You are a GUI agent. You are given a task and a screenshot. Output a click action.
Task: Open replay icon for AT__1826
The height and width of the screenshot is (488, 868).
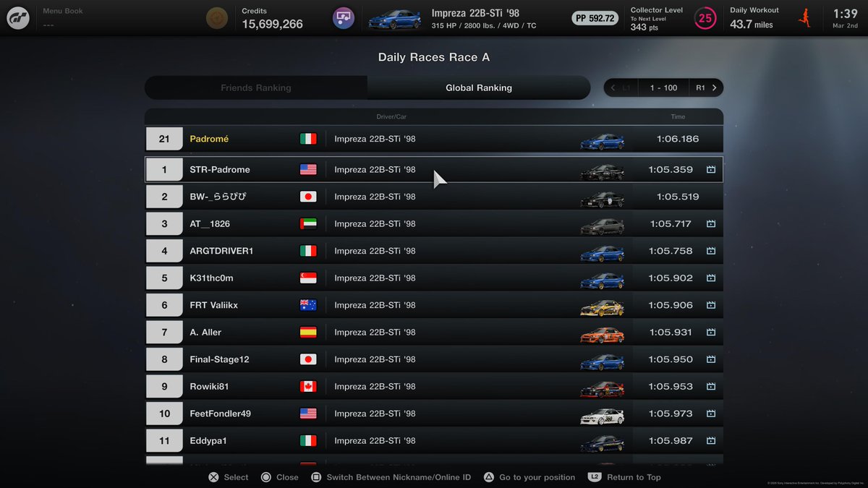click(x=711, y=224)
